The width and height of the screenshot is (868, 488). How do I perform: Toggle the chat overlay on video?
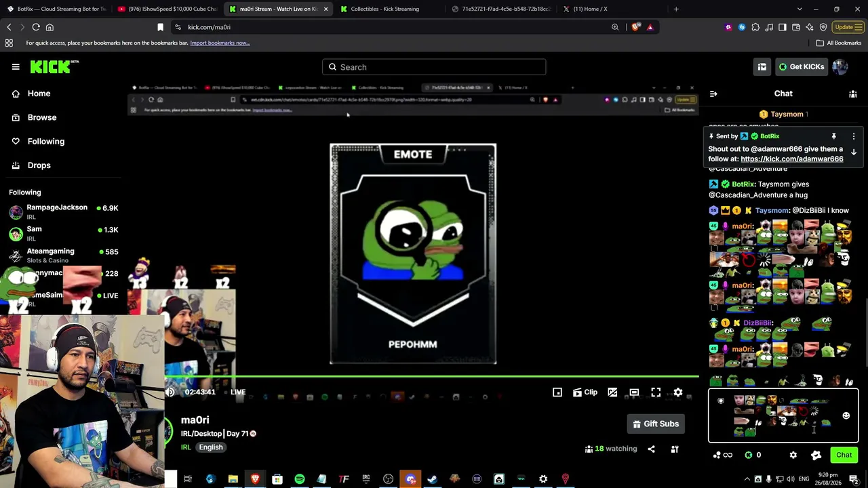(612, 392)
